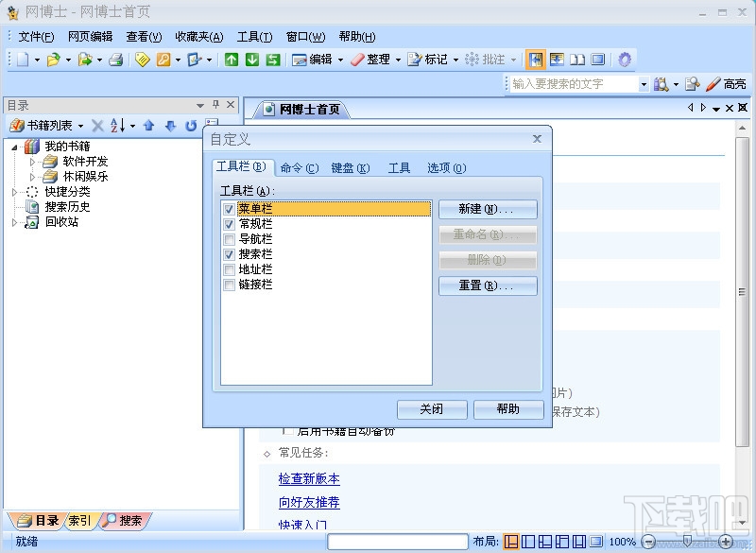This screenshot has width=756, height=553.
Task: Enable the 地址栏 checkbox
Action: click(227, 269)
